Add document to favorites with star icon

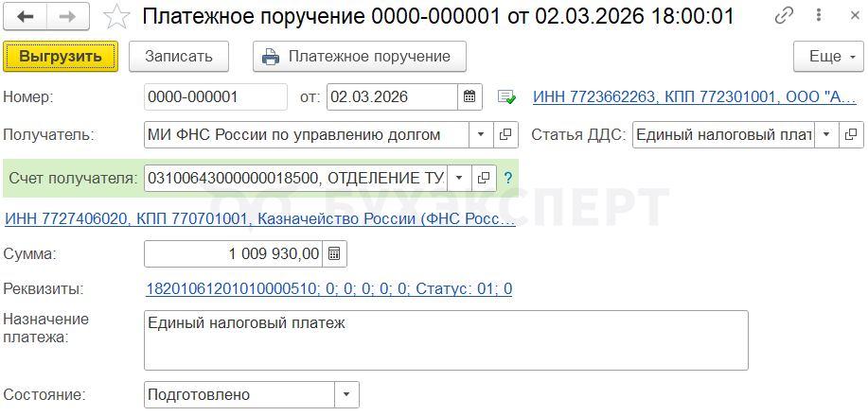coord(116,16)
